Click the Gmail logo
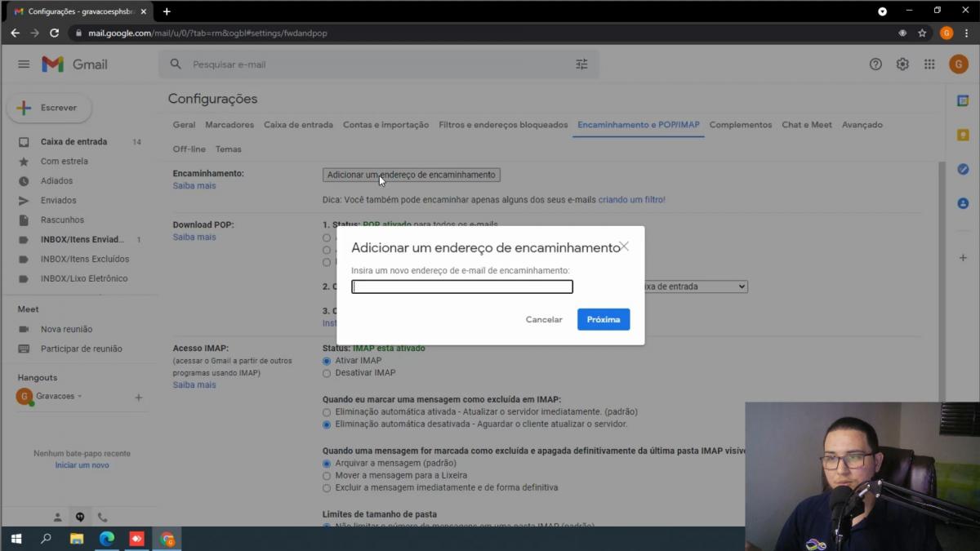 pos(74,64)
